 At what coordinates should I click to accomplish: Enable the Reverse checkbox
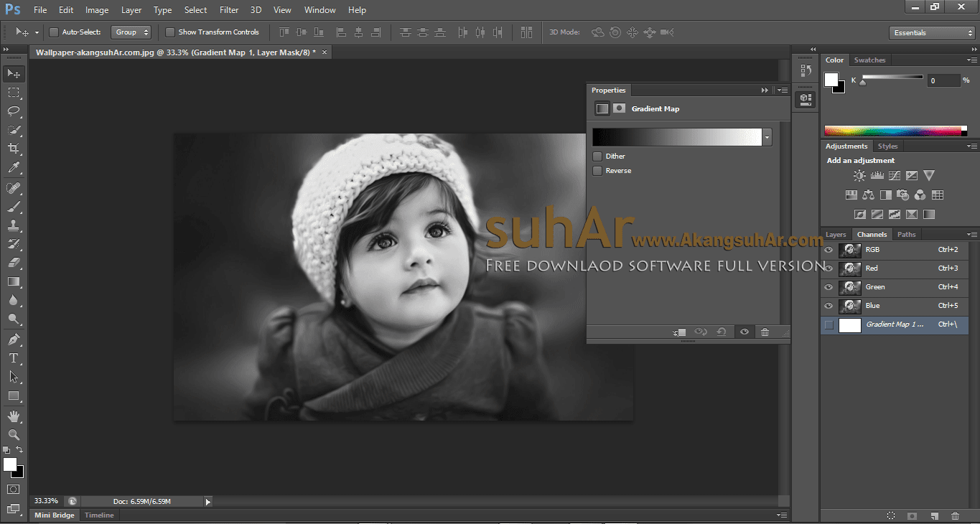click(x=597, y=171)
